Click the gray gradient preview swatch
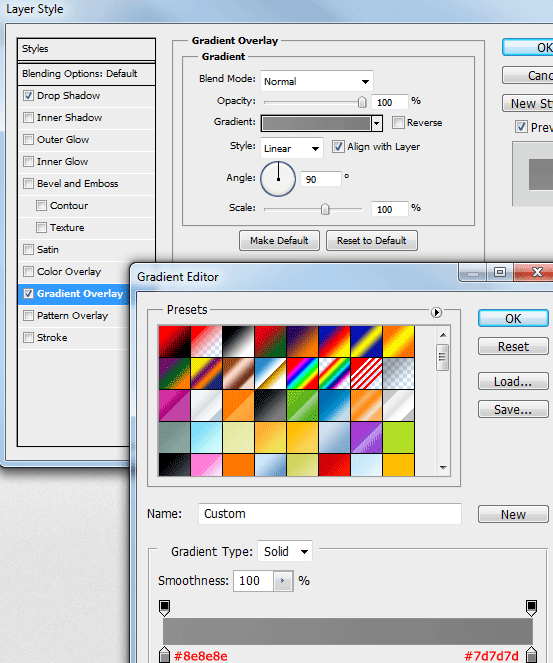The image size is (553, 663). pos(316,123)
